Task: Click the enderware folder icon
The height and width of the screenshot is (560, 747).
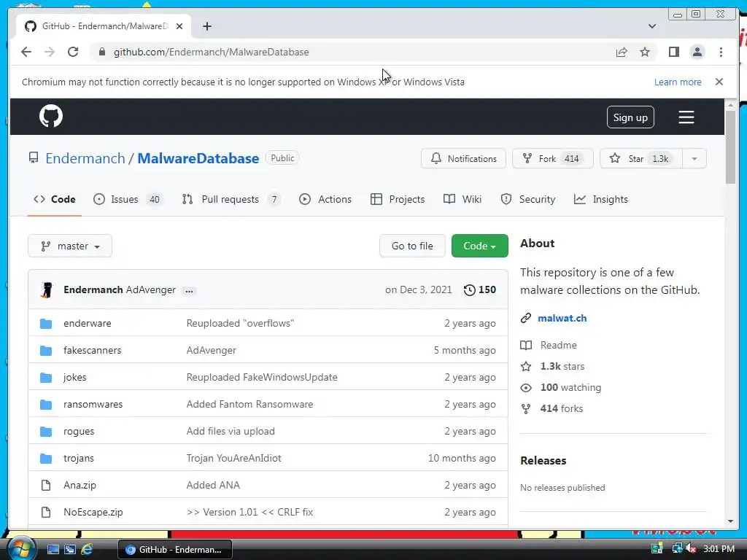Action: point(46,323)
